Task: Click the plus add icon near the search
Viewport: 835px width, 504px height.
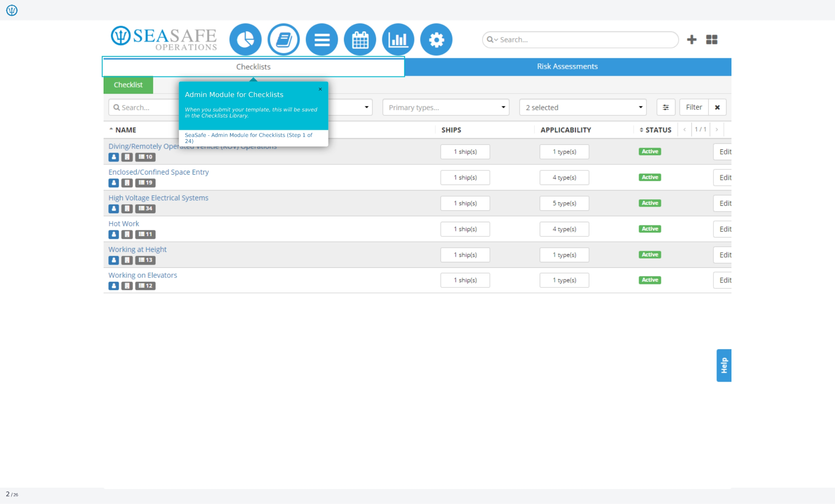Action: tap(692, 40)
